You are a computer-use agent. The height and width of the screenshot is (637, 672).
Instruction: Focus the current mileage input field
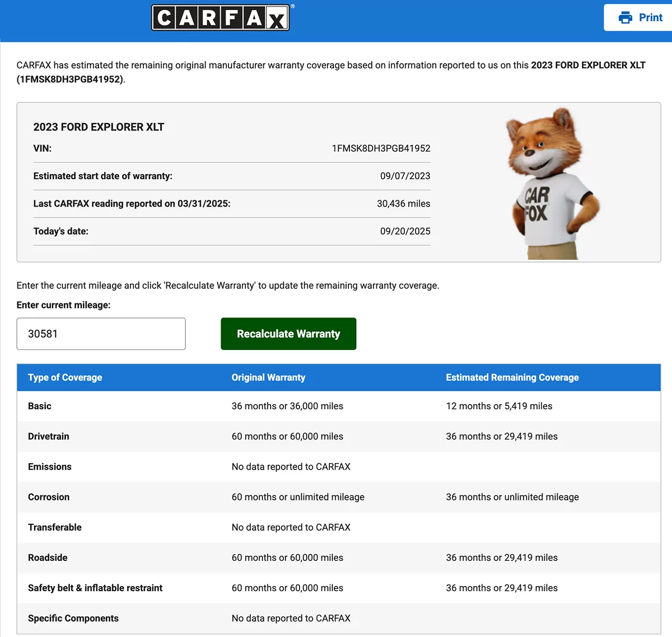[x=101, y=334]
